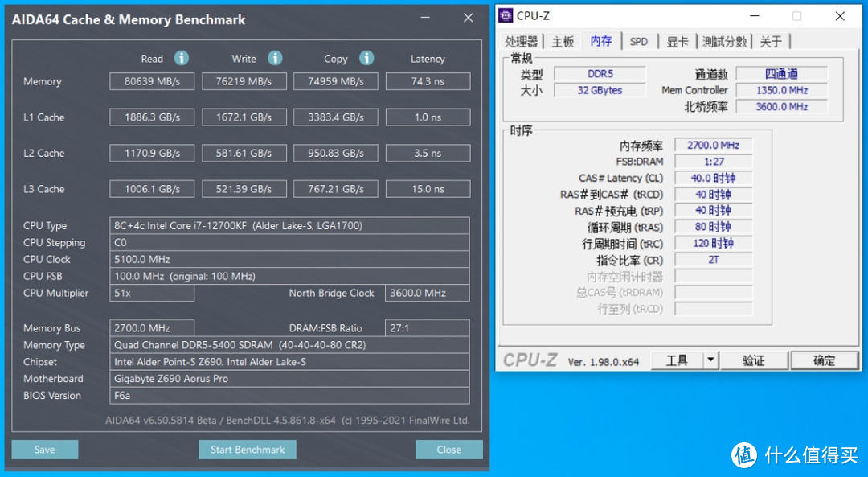
Task: Click the Close button in AIDA64
Action: 448,449
